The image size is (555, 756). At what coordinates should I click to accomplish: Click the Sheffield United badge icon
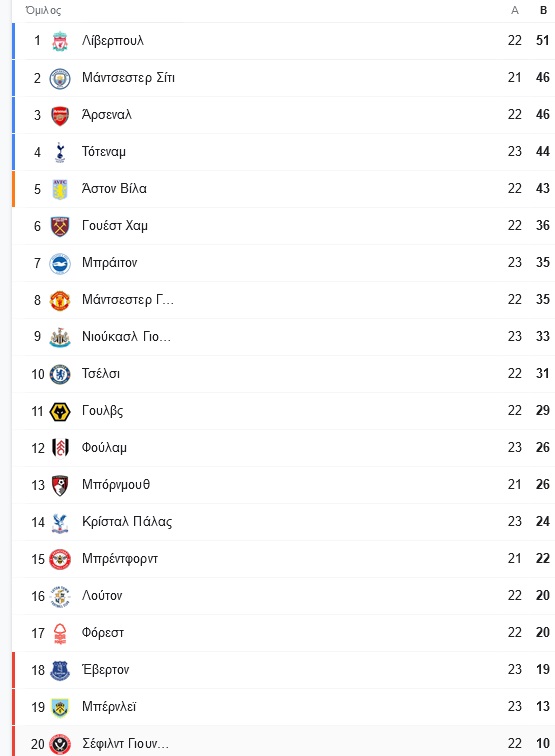60,744
